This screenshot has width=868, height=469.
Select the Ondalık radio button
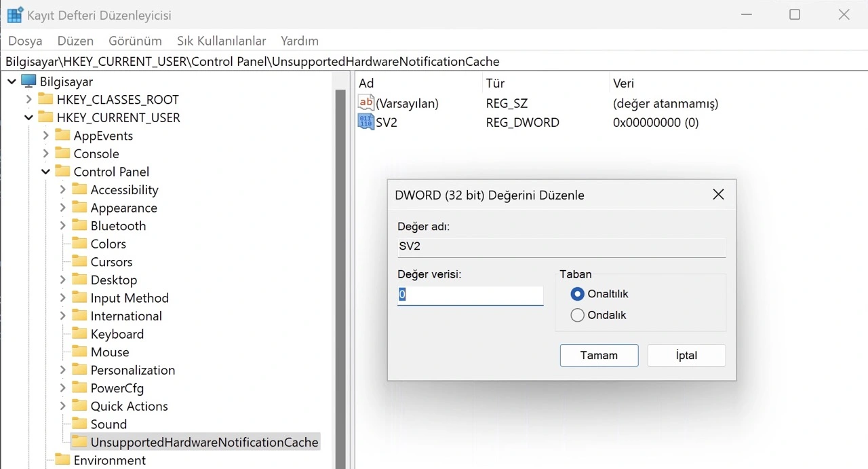(578, 315)
